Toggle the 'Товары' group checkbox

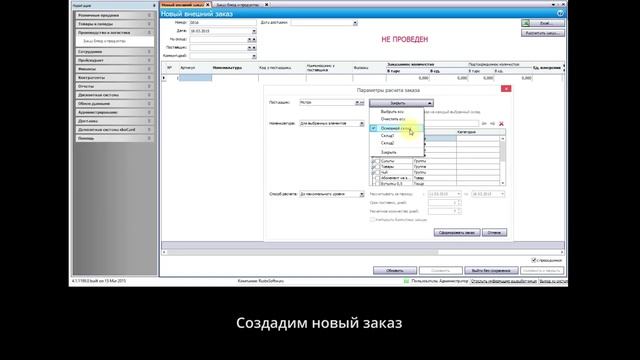pyautogui.click(x=377, y=167)
